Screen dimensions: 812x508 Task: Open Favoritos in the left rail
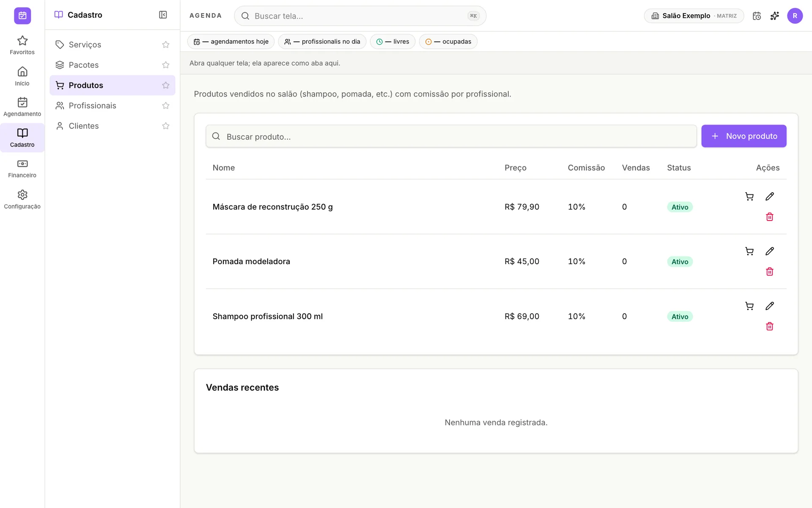[x=22, y=45]
